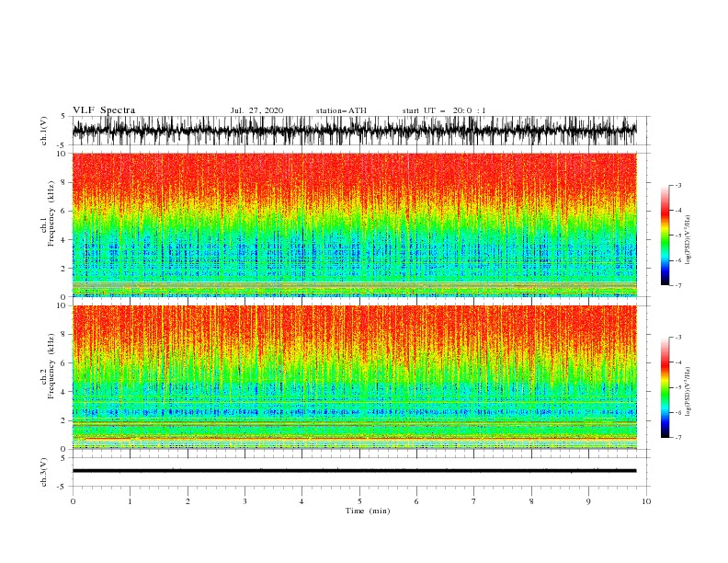Click the ch.2 spectrogram PSD color bar
Viewport: 728px width, 563px height.
coord(665,387)
